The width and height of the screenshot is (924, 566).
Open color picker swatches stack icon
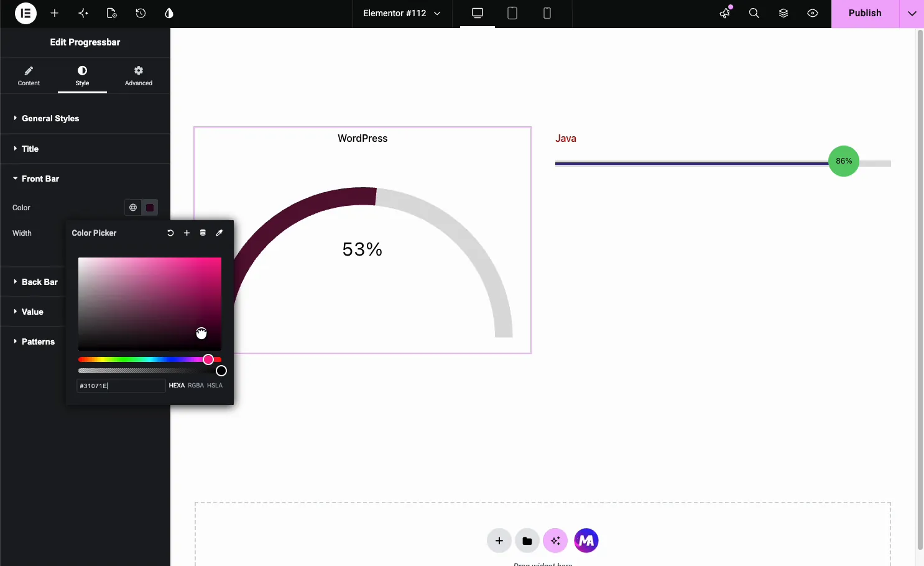pos(203,233)
